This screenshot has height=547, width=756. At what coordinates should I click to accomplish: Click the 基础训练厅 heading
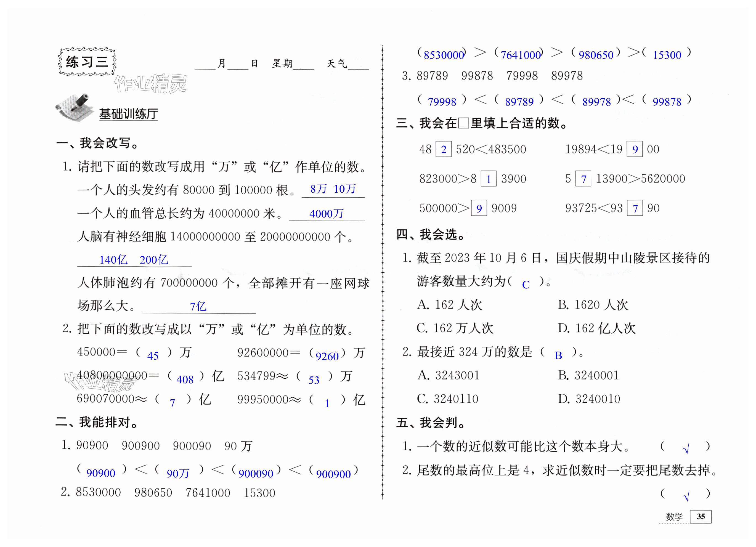click(129, 114)
